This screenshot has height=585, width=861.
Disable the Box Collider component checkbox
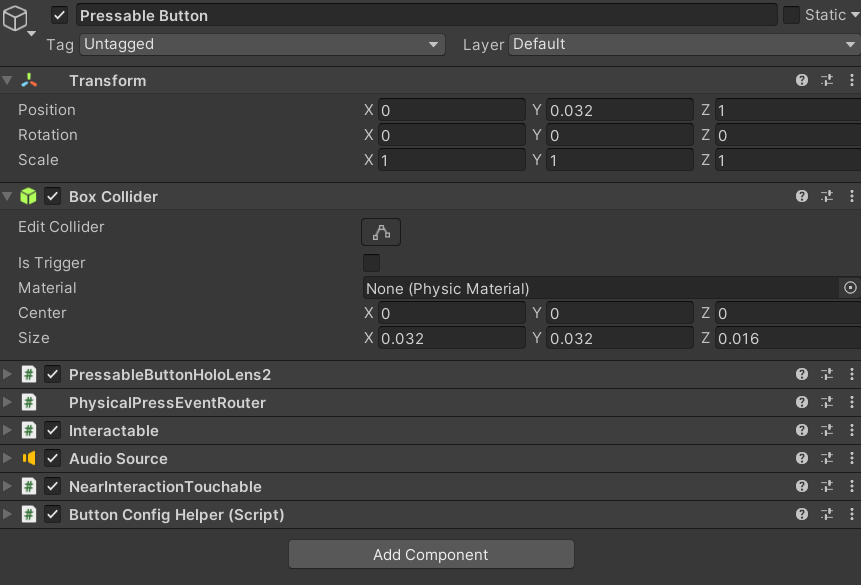tap(52, 196)
